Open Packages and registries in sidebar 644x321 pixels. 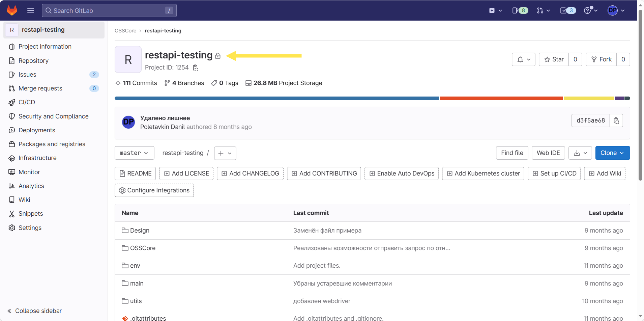point(54,144)
